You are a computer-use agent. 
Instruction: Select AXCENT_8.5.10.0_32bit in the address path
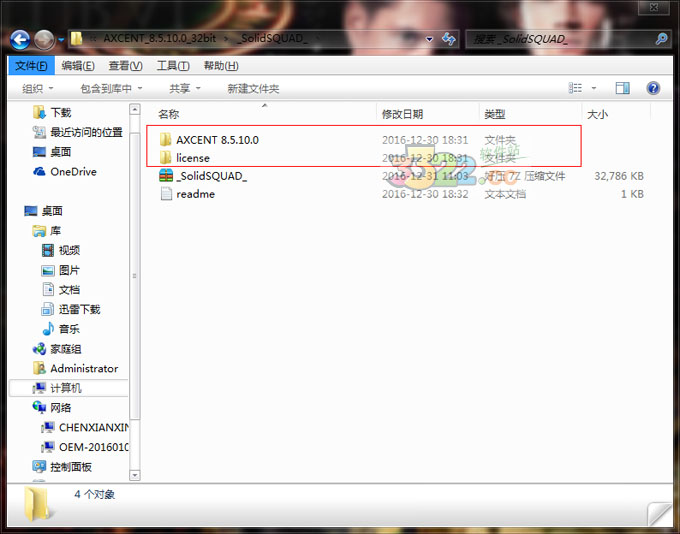pyautogui.click(x=160, y=38)
